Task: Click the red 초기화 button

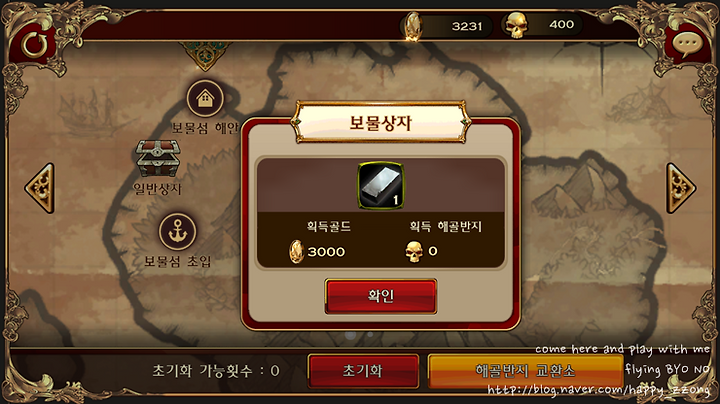Action: pyautogui.click(x=363, y=371)
